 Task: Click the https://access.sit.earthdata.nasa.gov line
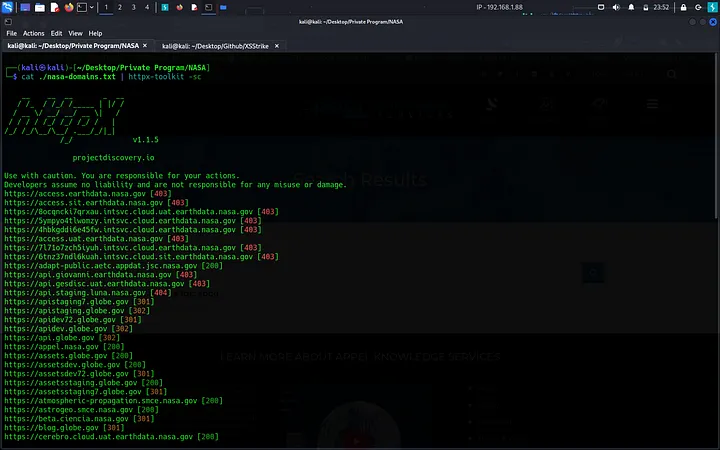pos(96,202)
